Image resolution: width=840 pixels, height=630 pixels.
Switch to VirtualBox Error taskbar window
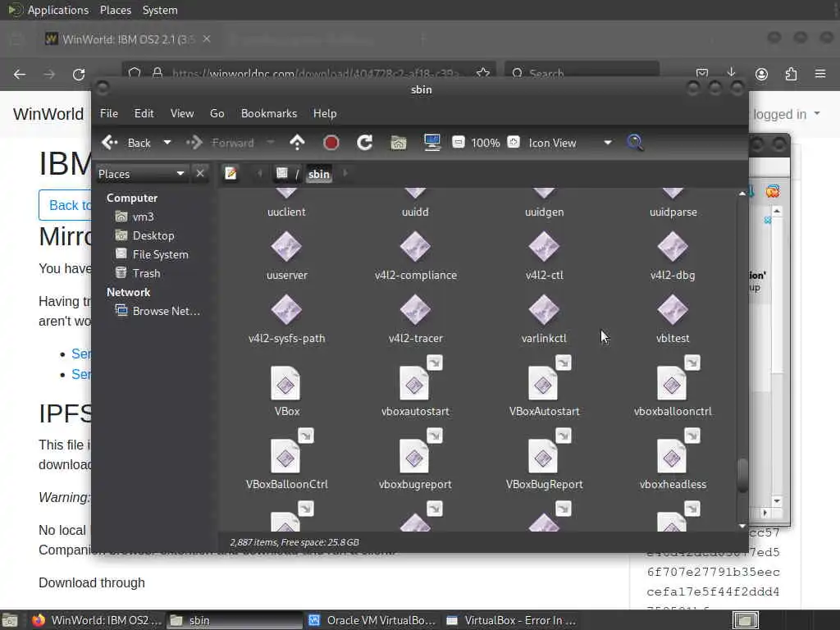point(512,620)
